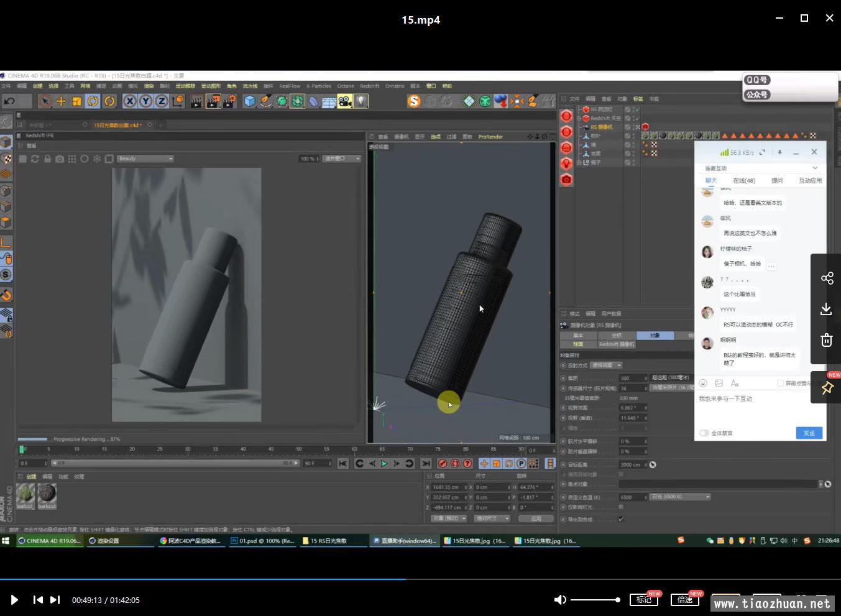Click ProRender in viewport menu
The image size is (841, 616).
(490, 137)
